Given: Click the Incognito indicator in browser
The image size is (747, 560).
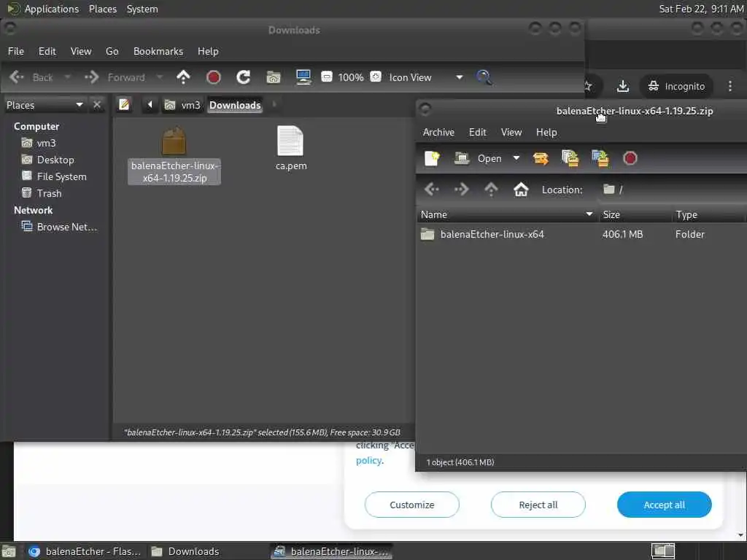Looking at the screenshot, I should (676, 86).
